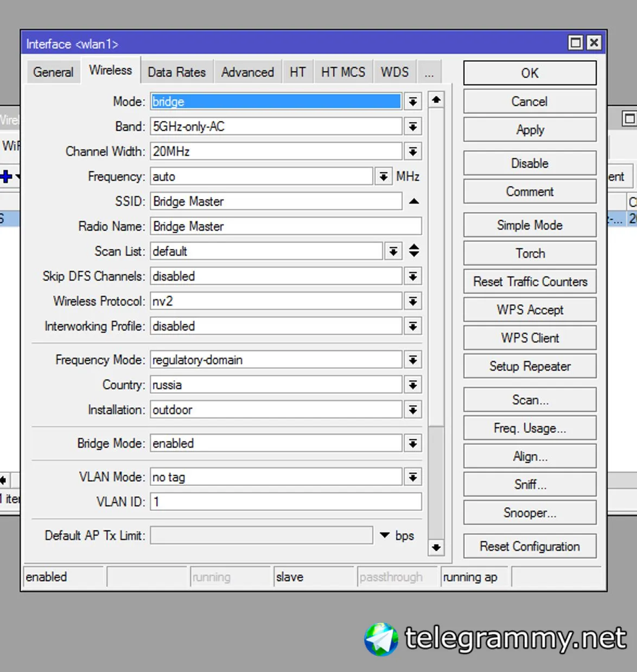
Task: Switch to the HT MCS tab
Action: [x=343, y=72]
